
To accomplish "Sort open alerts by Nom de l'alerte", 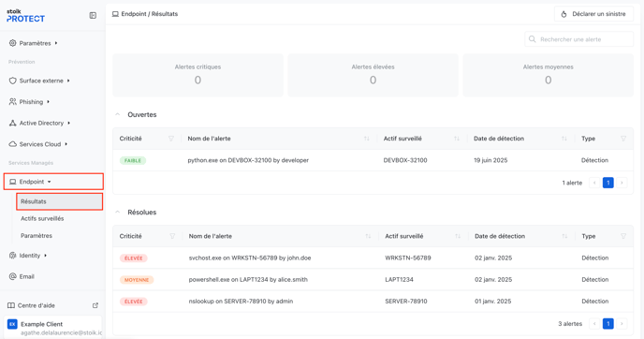I will (366, 139).
